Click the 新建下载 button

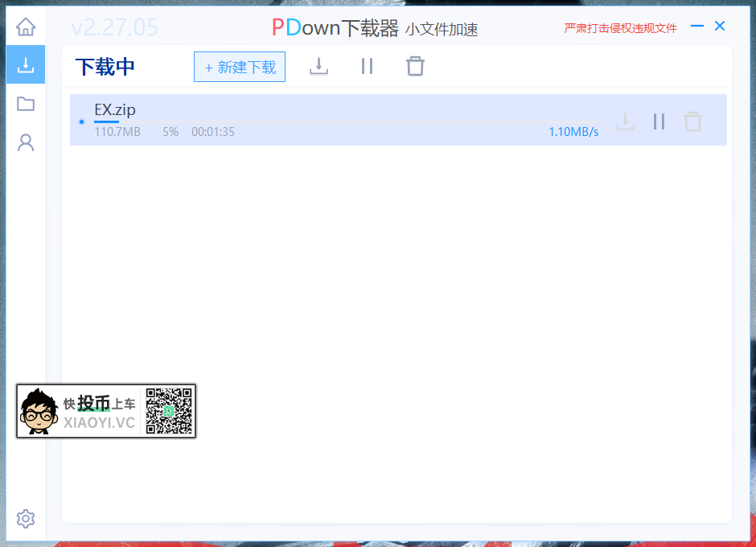pos(240,67)
